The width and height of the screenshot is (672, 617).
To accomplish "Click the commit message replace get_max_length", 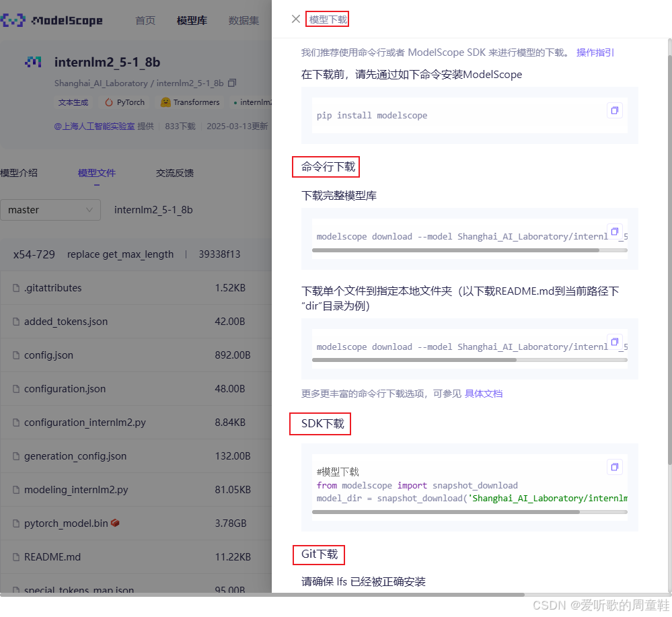I will pos(120,255).
